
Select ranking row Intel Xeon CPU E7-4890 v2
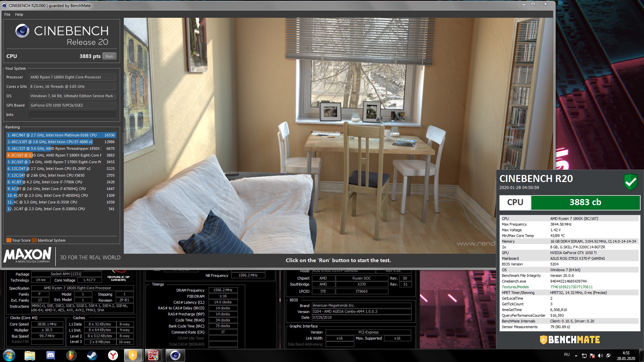[x=61, y=142]
